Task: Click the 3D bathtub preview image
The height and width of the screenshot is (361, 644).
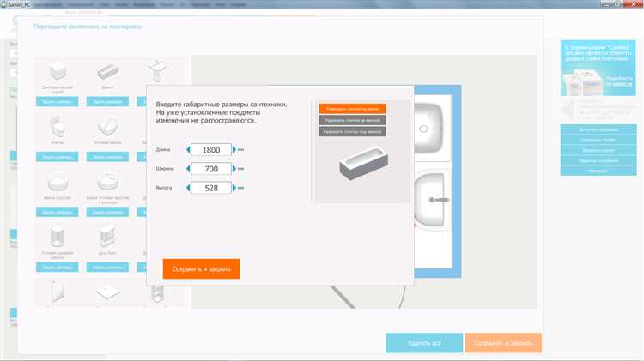Action: [361, 167]
